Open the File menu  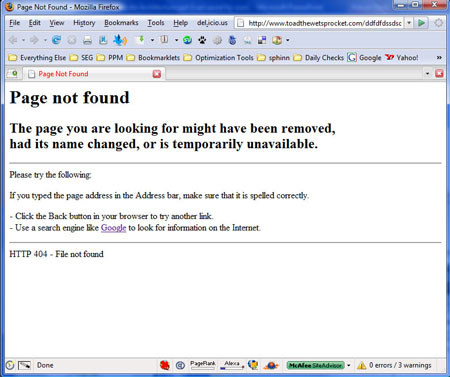[15, 23]
